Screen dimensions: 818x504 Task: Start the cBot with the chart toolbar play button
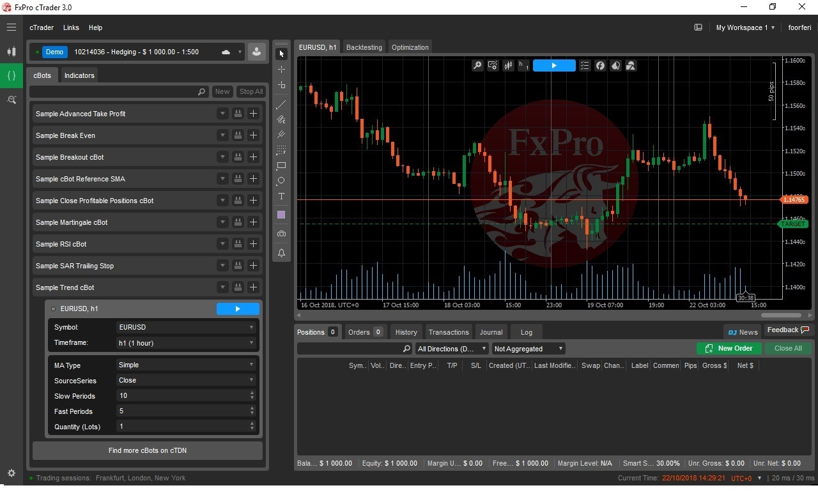(554, 66)
